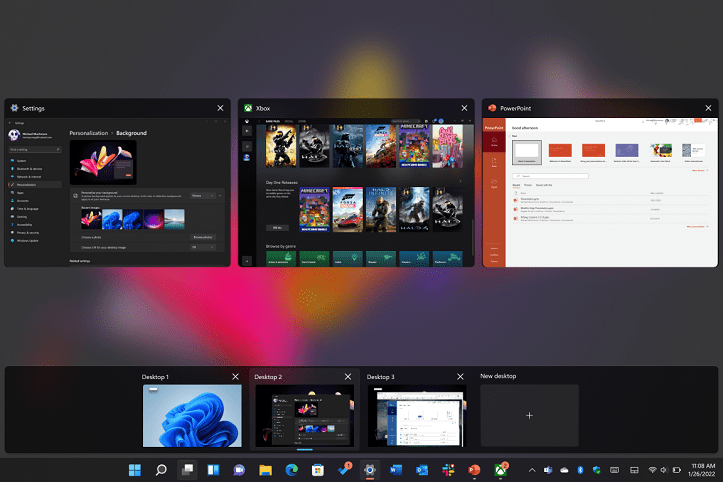Show the touch keyboard from the tray
This screenshot has height=482, width=723.
pos(615,470)
